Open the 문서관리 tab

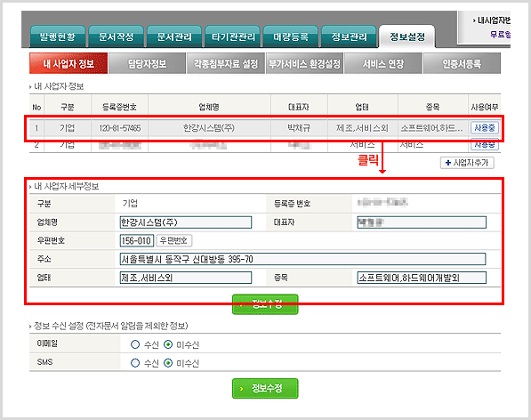(x=174, y=36)
